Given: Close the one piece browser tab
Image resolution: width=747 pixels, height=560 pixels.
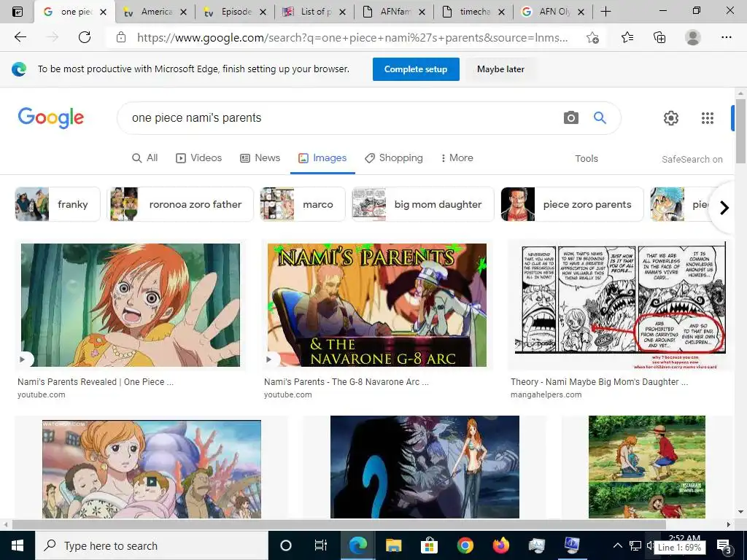Looking at the screenshot, I should tap(103, 12).
